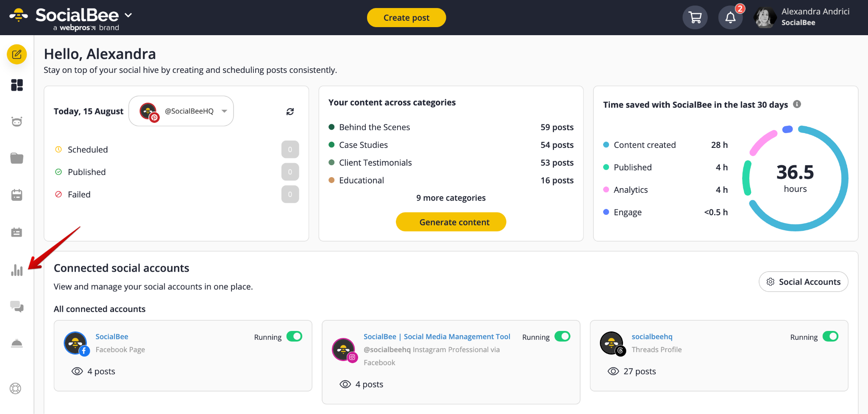Toggle Running switch for Instagram account
This screenshot has height=414, width=868.
coord(562,336)
